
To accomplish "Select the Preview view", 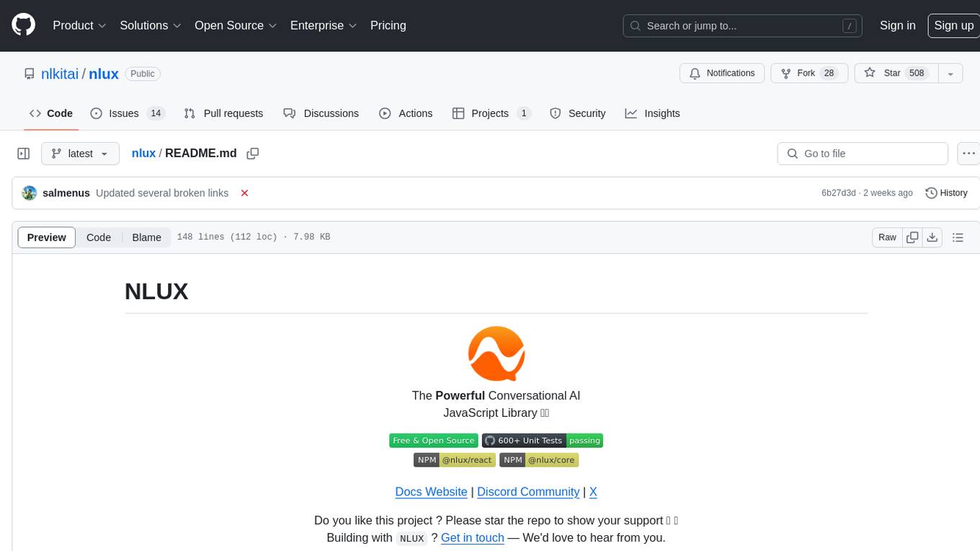I will tap(47, 237).
